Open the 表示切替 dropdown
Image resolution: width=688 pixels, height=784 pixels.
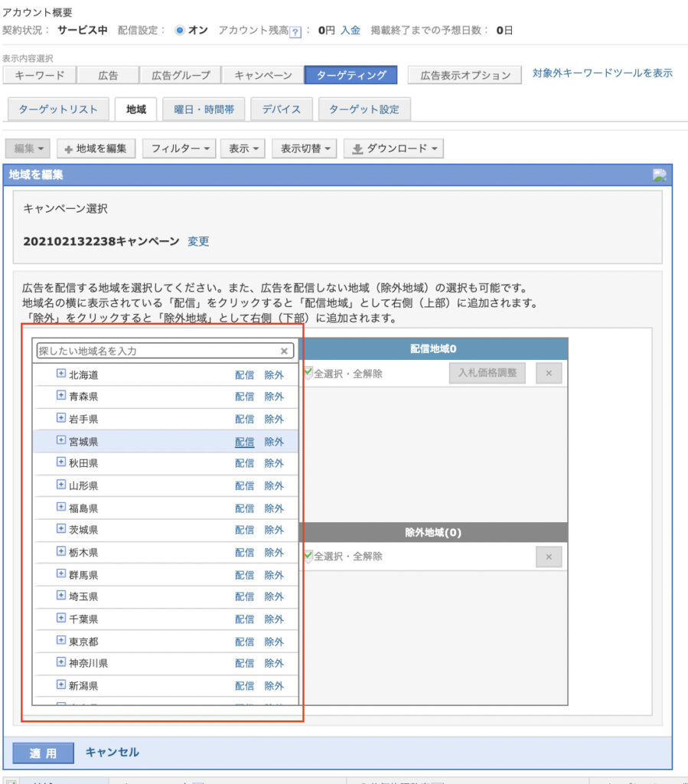coord(304,149)
